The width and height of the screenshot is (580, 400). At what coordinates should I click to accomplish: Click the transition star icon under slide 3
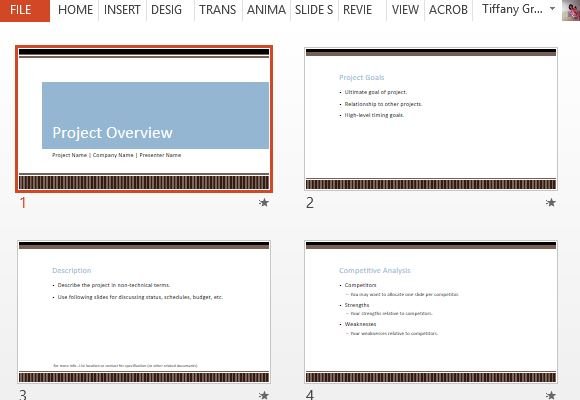(x=264, y=395)
